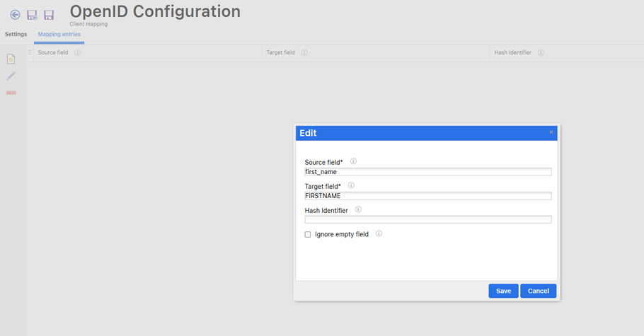Switch to the Settings tab
Viewport: 644px width, 336px height.
click(16, 34)
